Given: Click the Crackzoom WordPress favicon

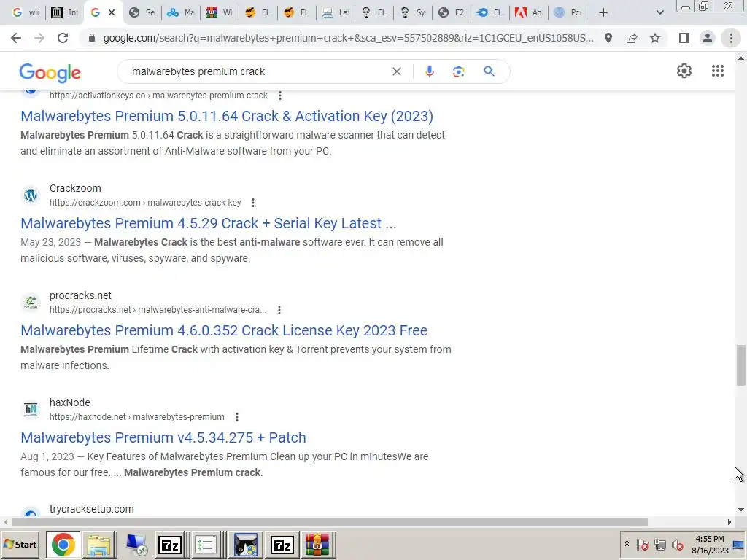Looking at the screenshot, I should 31,195.
